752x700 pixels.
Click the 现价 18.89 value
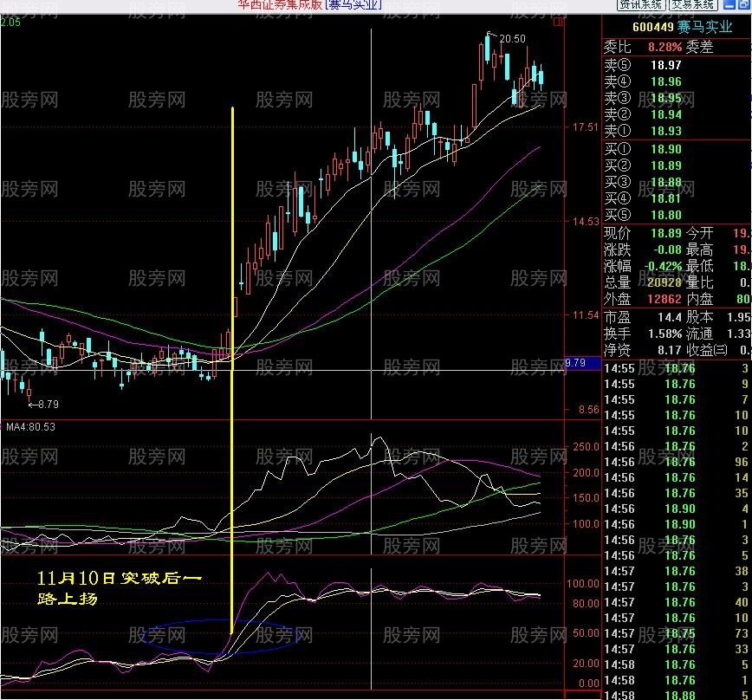pos(665,233)
